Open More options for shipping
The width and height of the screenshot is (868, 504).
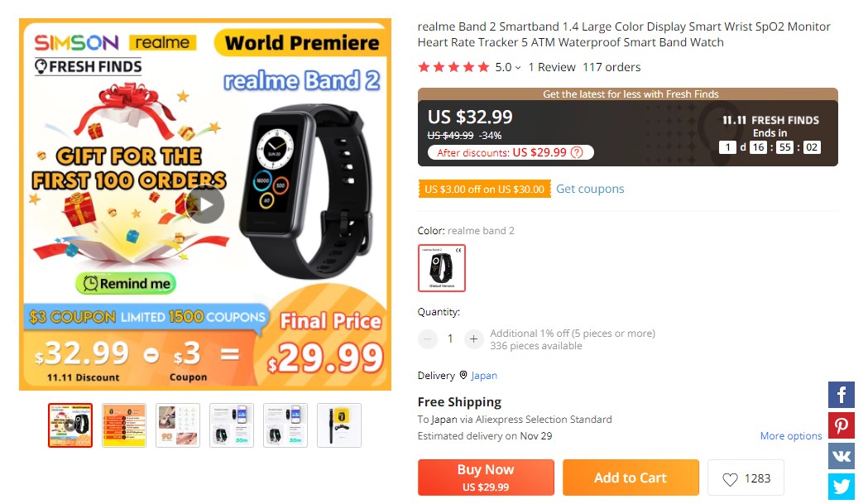tap(790, 436)
